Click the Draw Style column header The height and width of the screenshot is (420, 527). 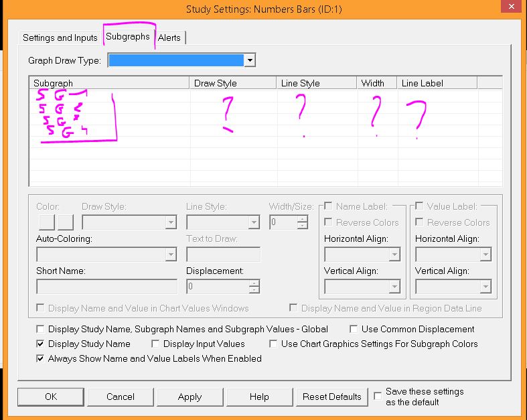233,83
